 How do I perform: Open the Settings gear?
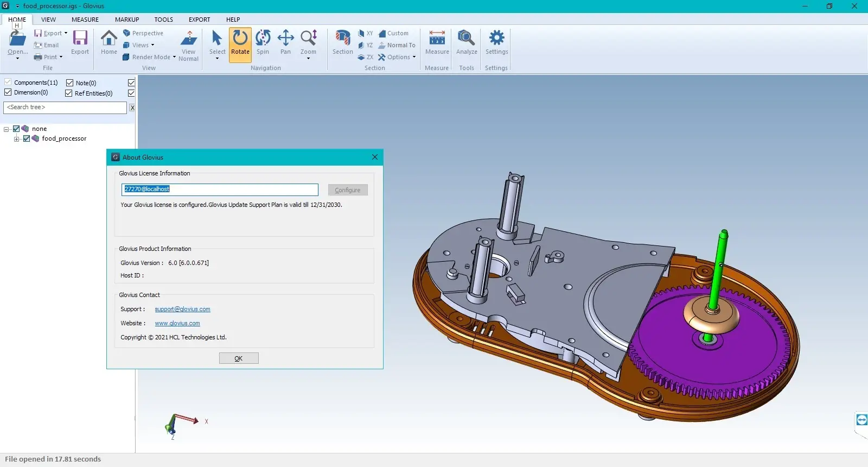[x=496, y=38]
